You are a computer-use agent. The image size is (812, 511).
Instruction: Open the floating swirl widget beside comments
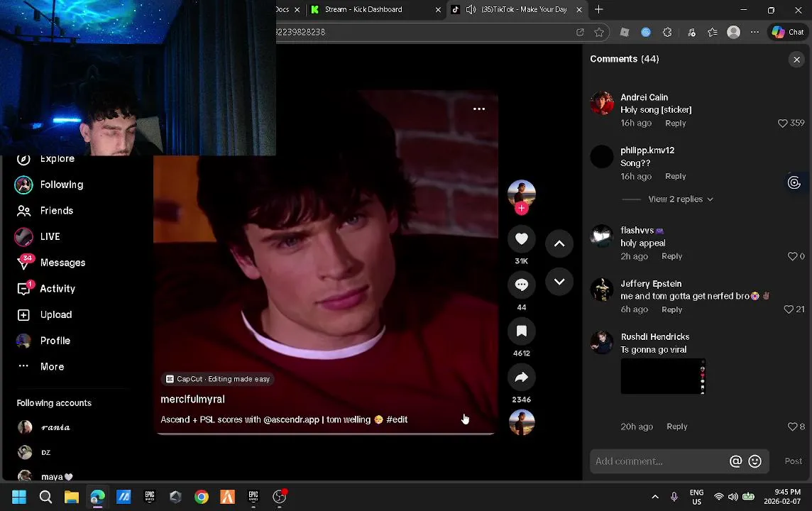click(794, 182)
